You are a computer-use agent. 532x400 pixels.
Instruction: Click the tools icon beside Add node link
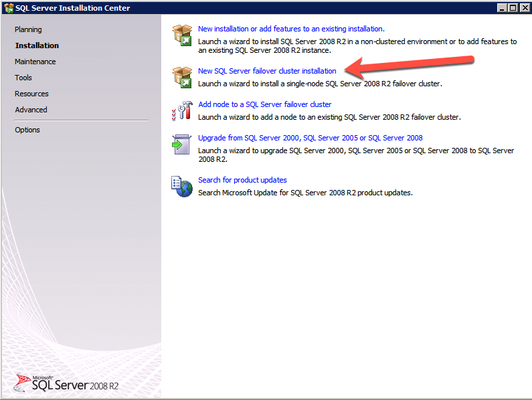coord(183,110)
